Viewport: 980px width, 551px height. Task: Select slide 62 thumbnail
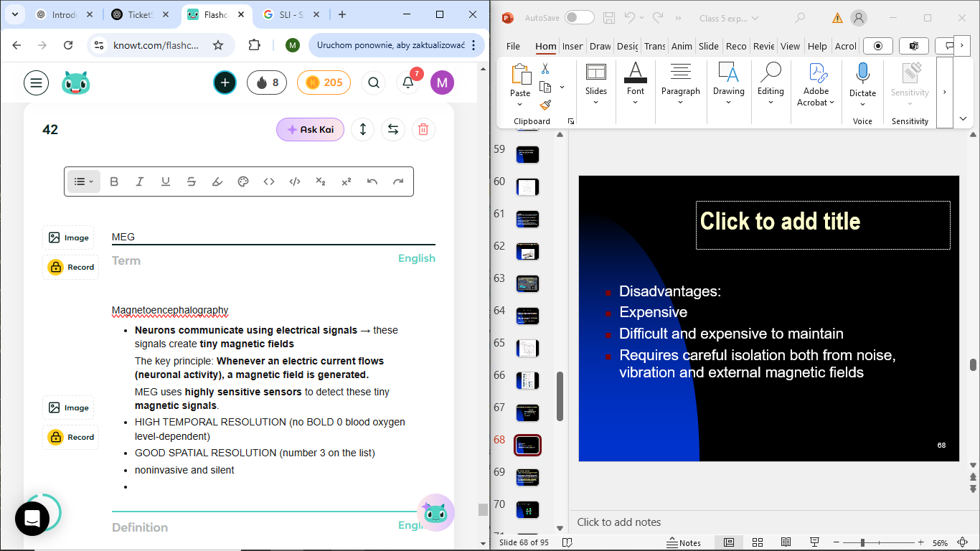click(x=527, y=251)
